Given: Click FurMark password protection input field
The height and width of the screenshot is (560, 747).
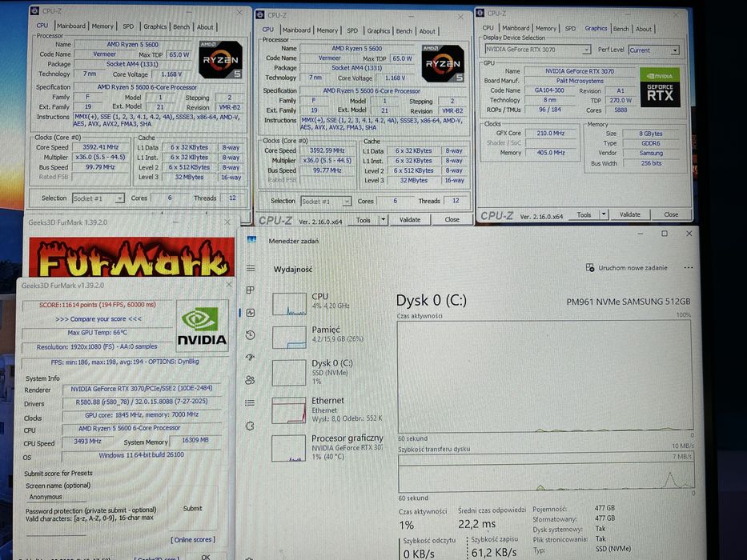Looking at the screenshot, I should click(x=56, y=530).
